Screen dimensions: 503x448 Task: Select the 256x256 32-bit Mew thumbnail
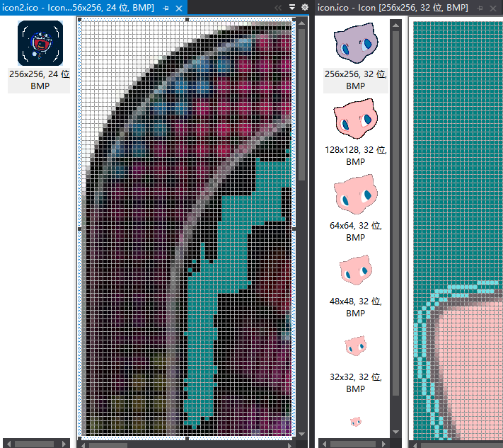tap(356, 42)
